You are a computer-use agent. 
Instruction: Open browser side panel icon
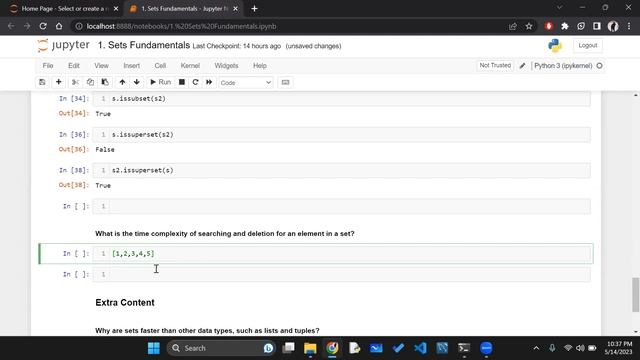[x=597, y=26]
